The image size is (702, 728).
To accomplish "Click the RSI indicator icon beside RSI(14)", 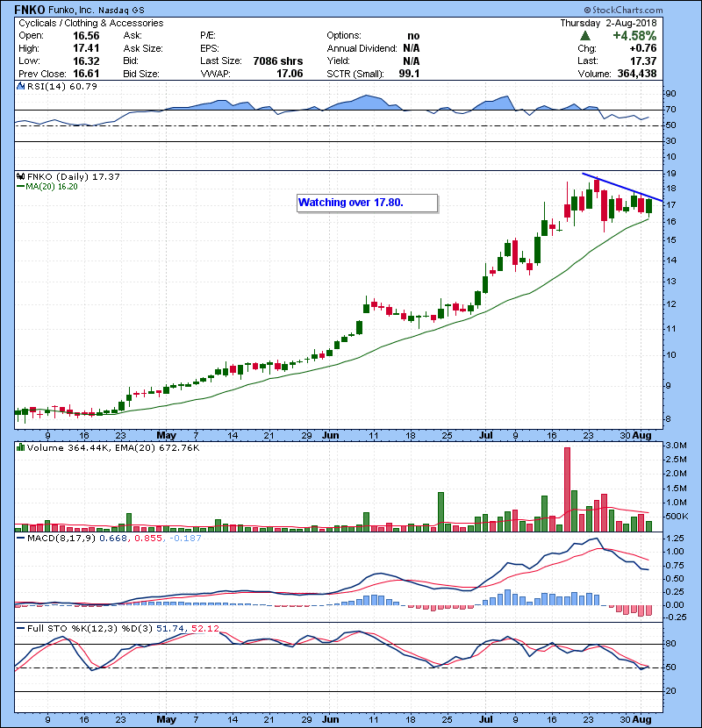I will [x=20, y=86].
